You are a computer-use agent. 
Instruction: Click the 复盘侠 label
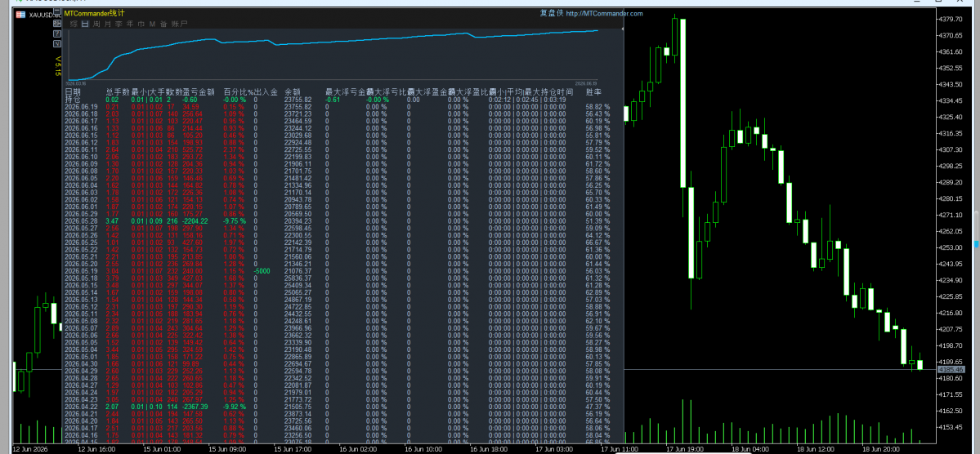pos(552,14)
